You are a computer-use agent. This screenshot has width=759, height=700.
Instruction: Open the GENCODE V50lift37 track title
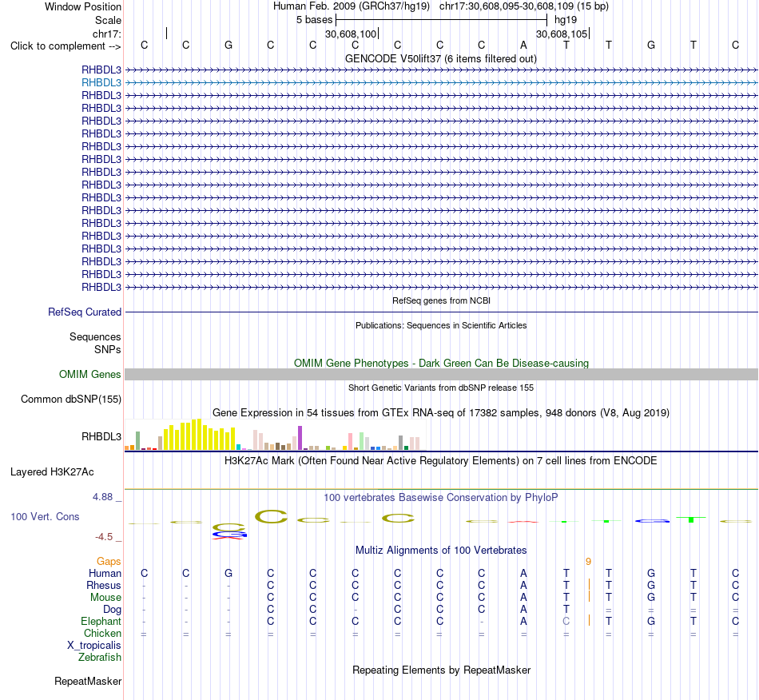[x=441, y=58]
